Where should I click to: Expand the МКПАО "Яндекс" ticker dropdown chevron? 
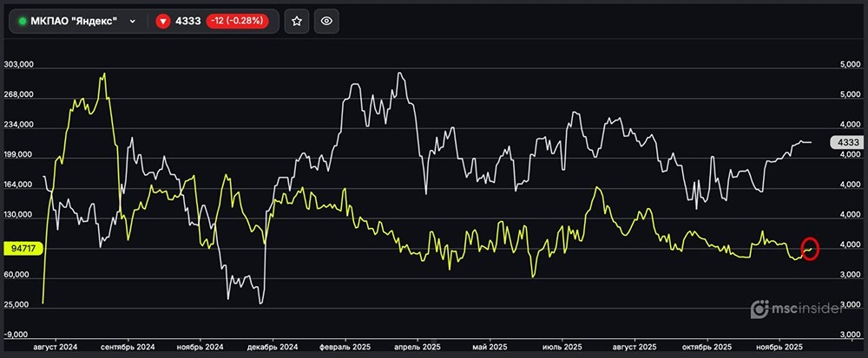132,21
